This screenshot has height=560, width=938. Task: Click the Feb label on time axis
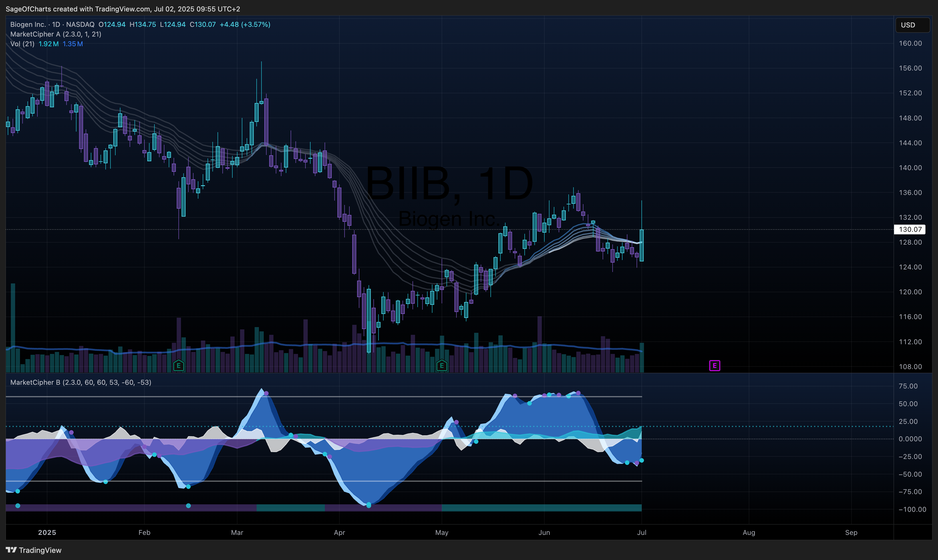(144, 532)
